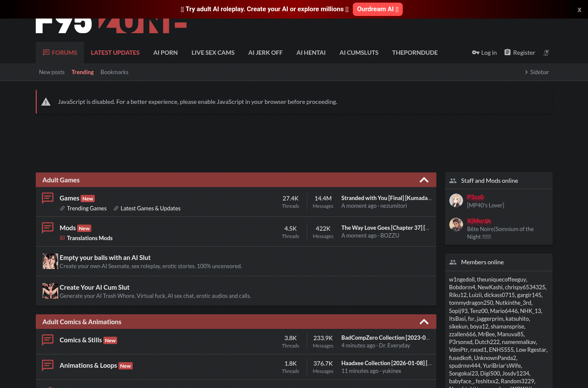Click the user nezumitori under Games

pos(394,206)
